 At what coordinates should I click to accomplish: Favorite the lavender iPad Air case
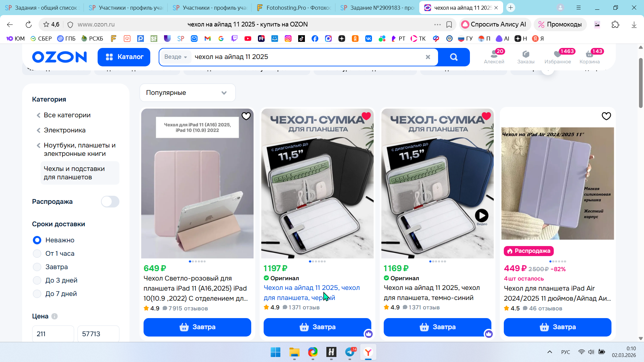coord(606,116)
